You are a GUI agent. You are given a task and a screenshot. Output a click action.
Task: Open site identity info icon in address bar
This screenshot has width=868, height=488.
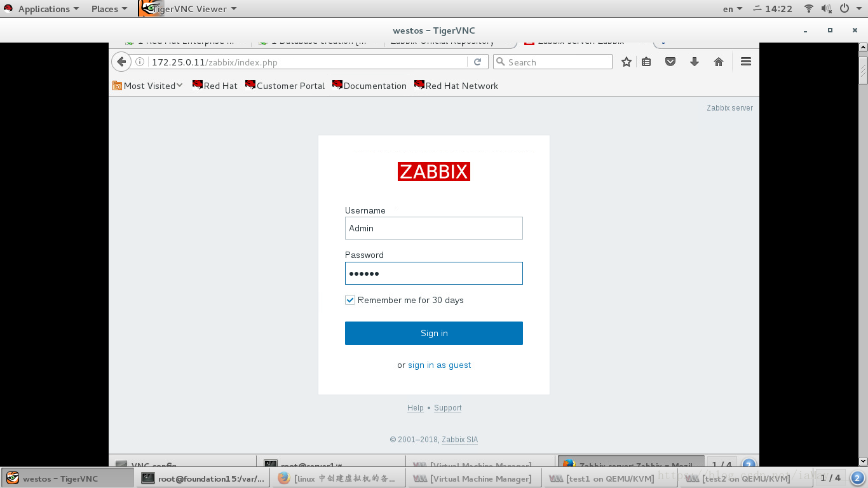140,62
